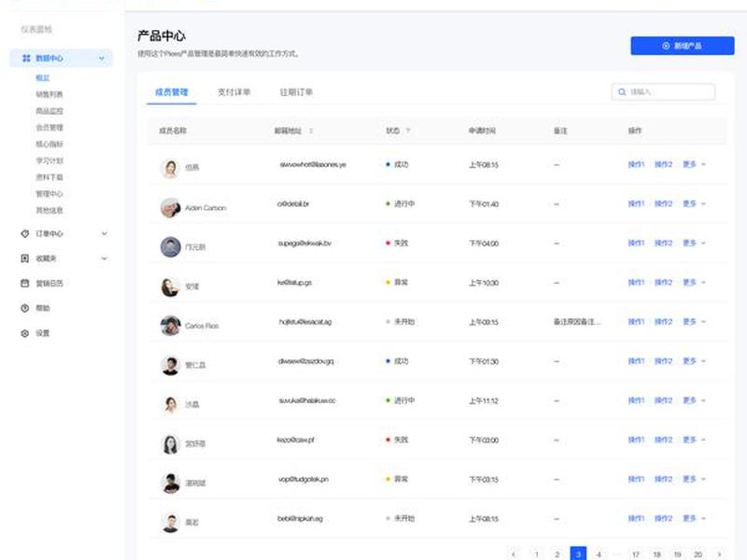
Task: Open 其他信息 in the sidebar submenu
Action: (x=49, y=210)
